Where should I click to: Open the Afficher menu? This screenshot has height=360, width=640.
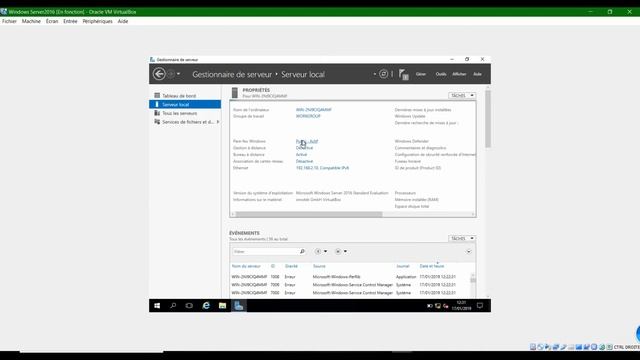coord(459,74)
